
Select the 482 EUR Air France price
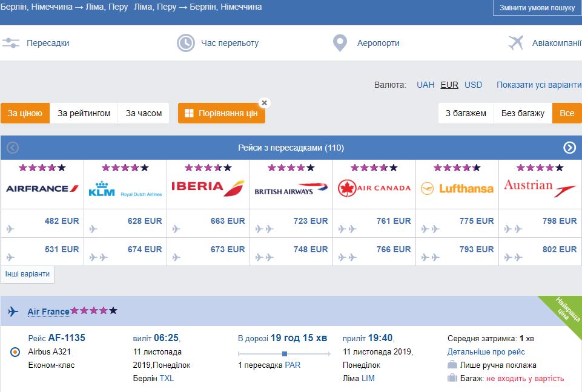[61, 221]
